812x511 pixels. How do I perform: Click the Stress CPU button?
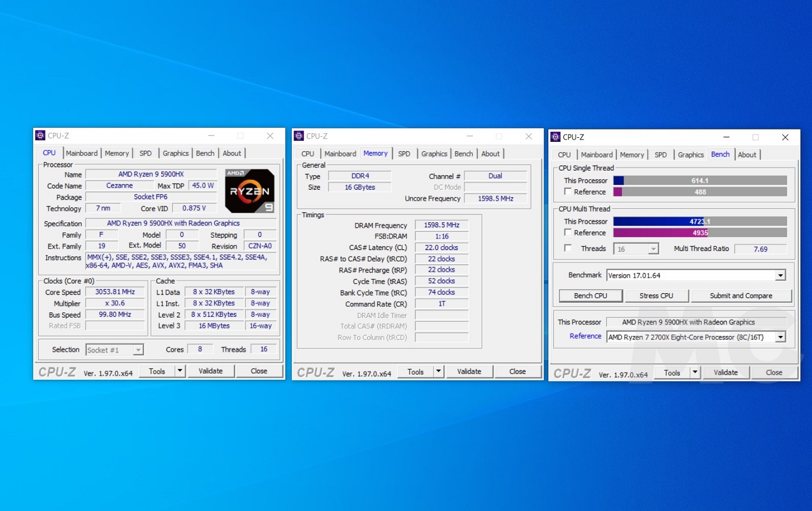pos(656,296)
